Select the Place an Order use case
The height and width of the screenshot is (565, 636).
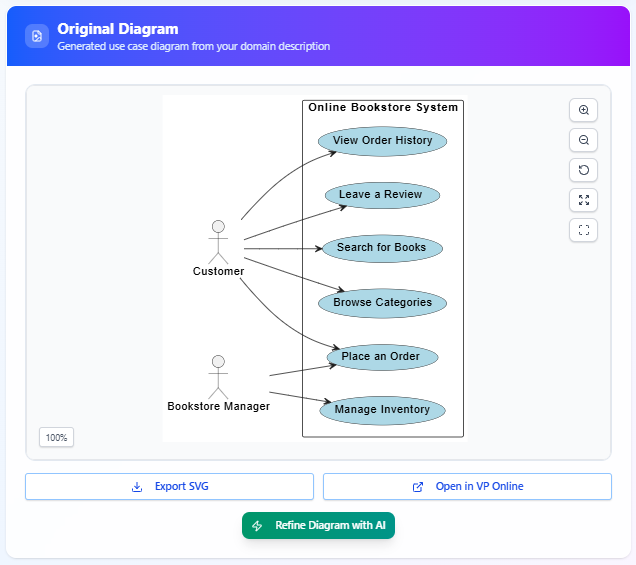tap(381, 357)
